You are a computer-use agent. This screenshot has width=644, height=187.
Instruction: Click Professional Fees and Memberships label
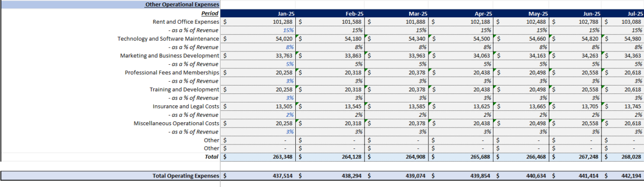point(172,72)
